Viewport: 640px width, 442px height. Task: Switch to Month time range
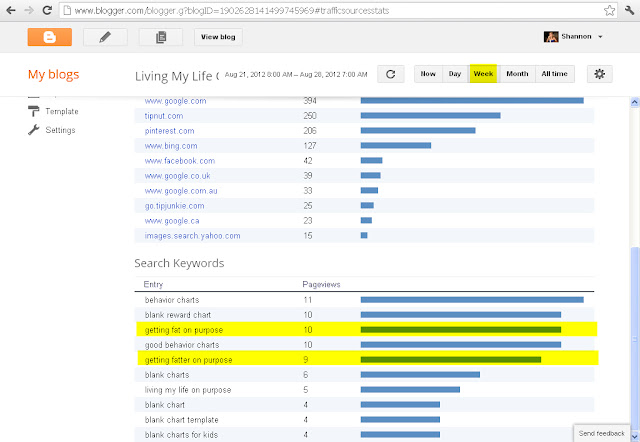pyautogui.click(x=517, y=74)
